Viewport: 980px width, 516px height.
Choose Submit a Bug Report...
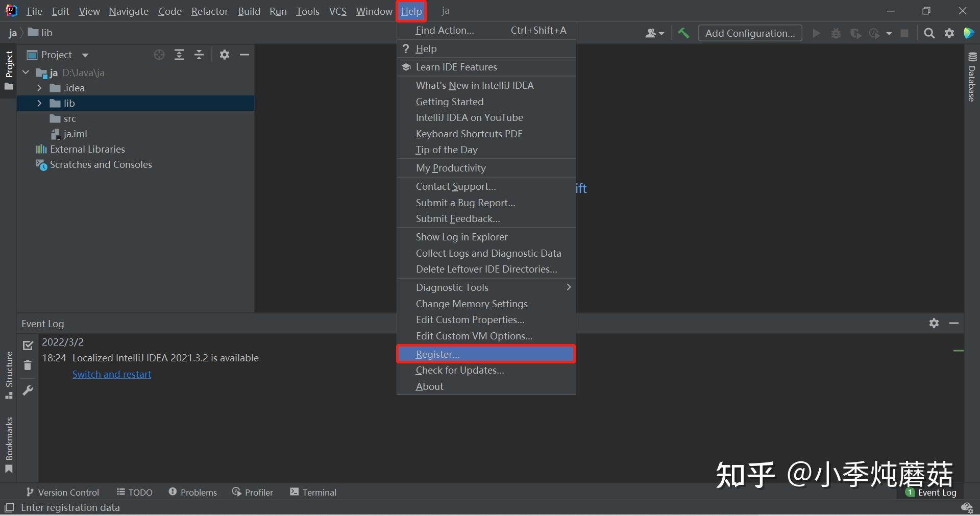point(486,203)
